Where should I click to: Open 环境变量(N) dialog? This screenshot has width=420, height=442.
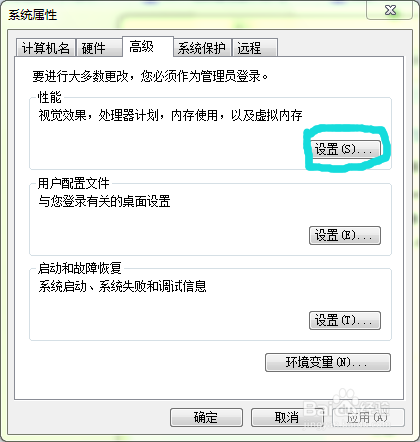point(328,362)
